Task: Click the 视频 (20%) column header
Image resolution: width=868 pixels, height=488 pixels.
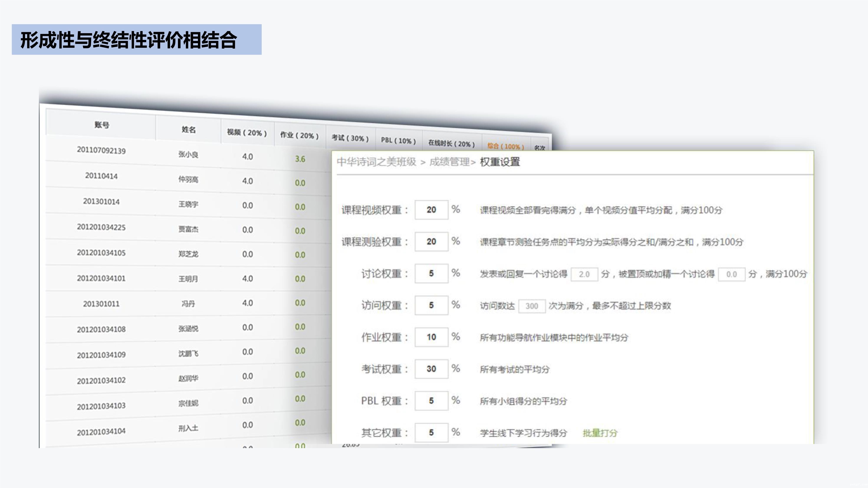Action: (247, 133)
